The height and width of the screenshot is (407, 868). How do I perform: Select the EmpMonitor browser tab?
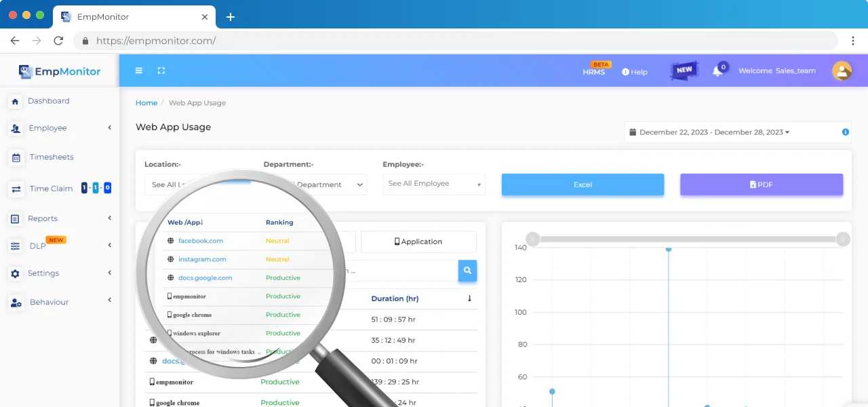coord(134,17)
